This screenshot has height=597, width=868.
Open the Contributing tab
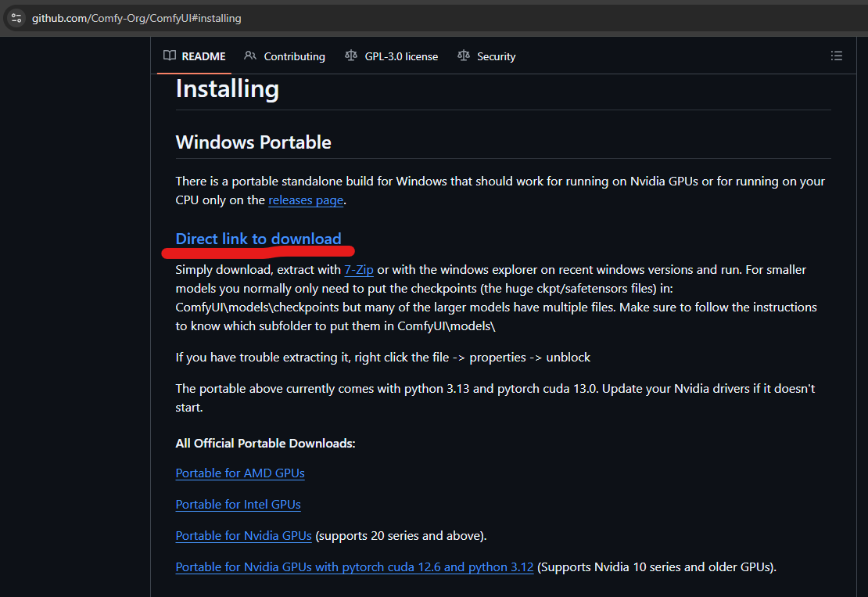[x=285, y=56]
